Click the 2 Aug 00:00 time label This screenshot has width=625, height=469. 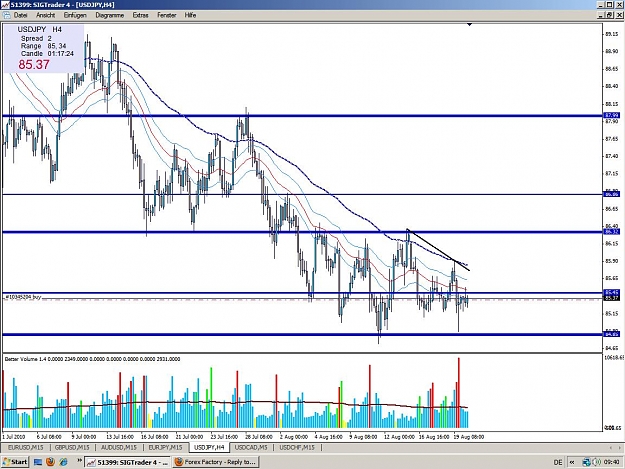pyautogui.click(x=294, y=437)
